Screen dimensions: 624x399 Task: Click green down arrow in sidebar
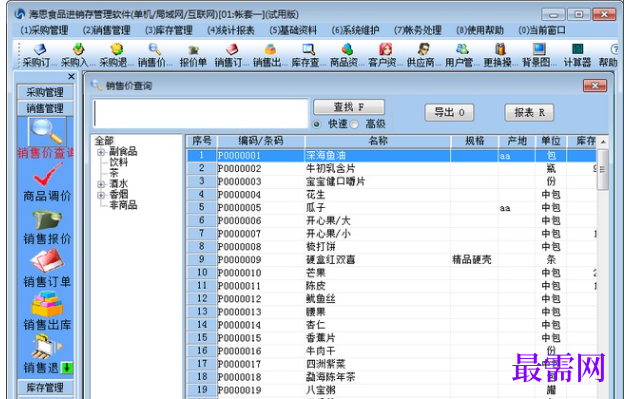[x=67, y=368]
